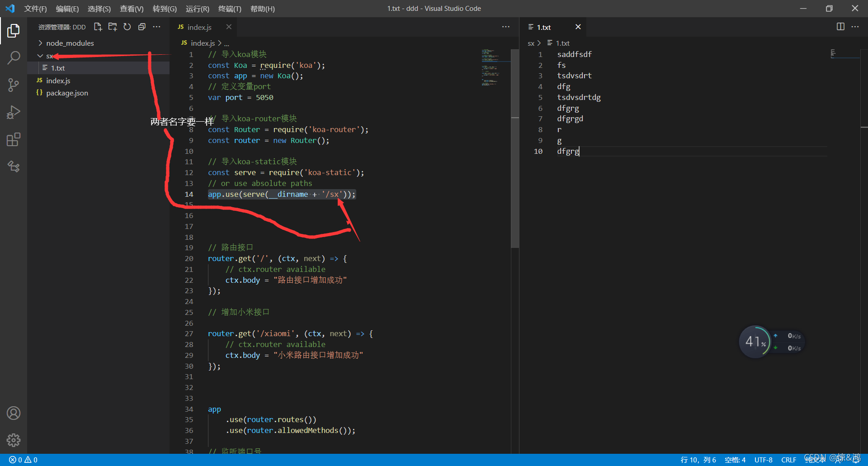Open the Manage gear icon
Image resolution: width=868 pixels, height=466 pixels.
[x=14, y=440]
